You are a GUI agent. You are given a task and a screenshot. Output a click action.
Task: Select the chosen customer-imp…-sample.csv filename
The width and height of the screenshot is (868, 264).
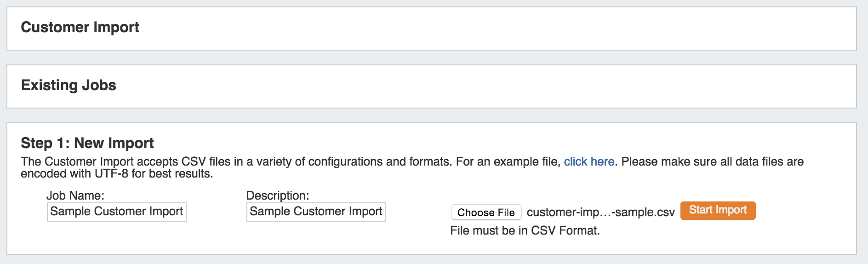[x=600, y=212]
